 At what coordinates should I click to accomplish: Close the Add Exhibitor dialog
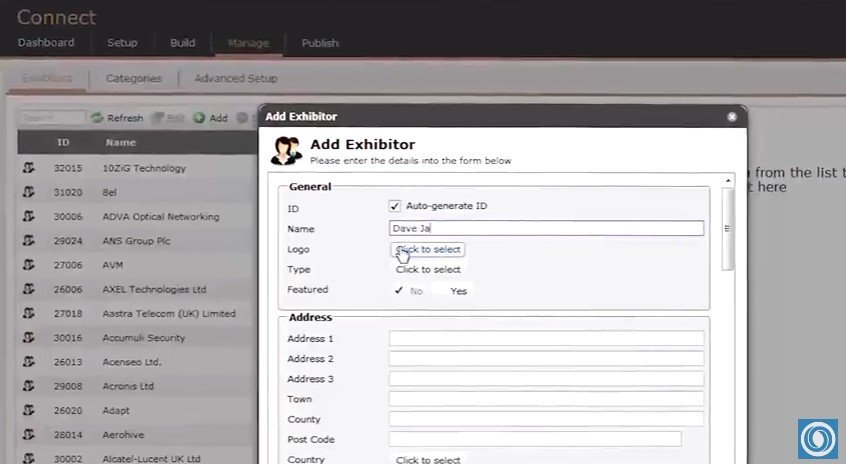click(732, 117)
